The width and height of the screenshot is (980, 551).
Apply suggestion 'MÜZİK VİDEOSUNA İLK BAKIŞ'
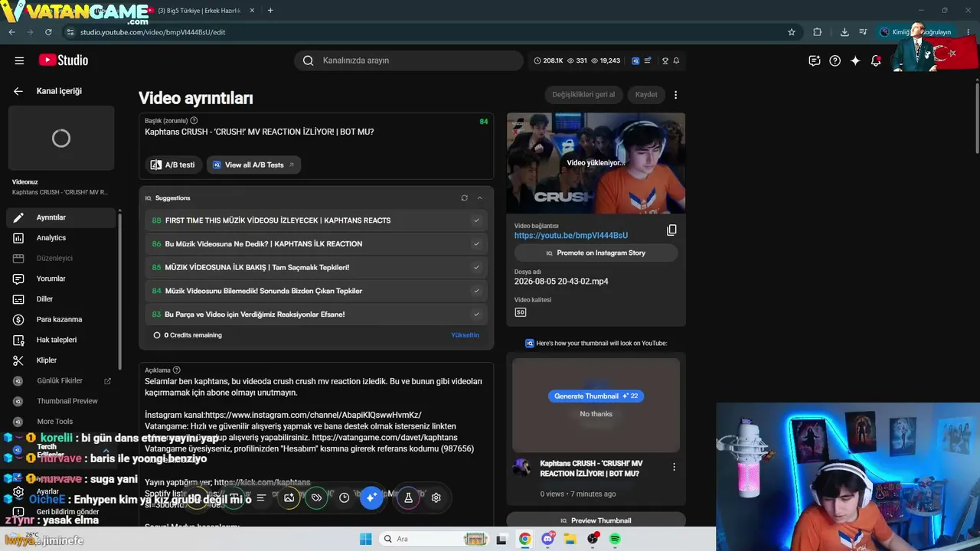476,268
